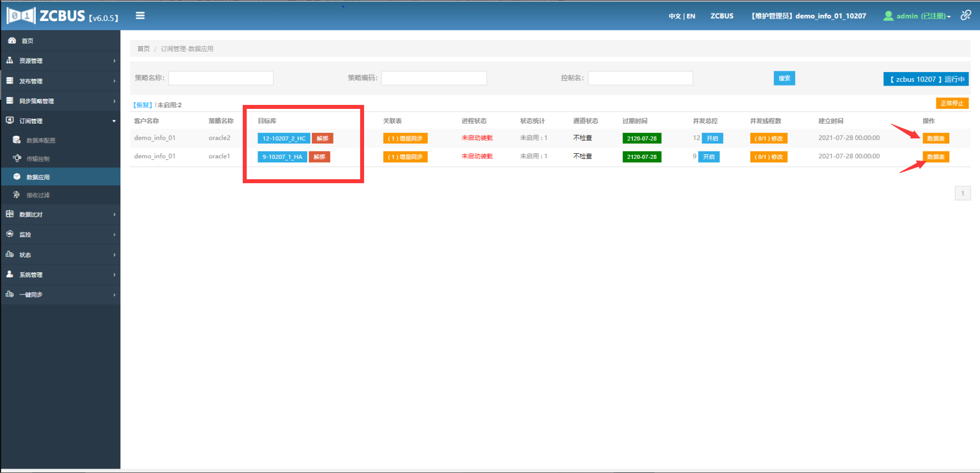Click the 接收过滤 filter icon

tap(17, 195)
